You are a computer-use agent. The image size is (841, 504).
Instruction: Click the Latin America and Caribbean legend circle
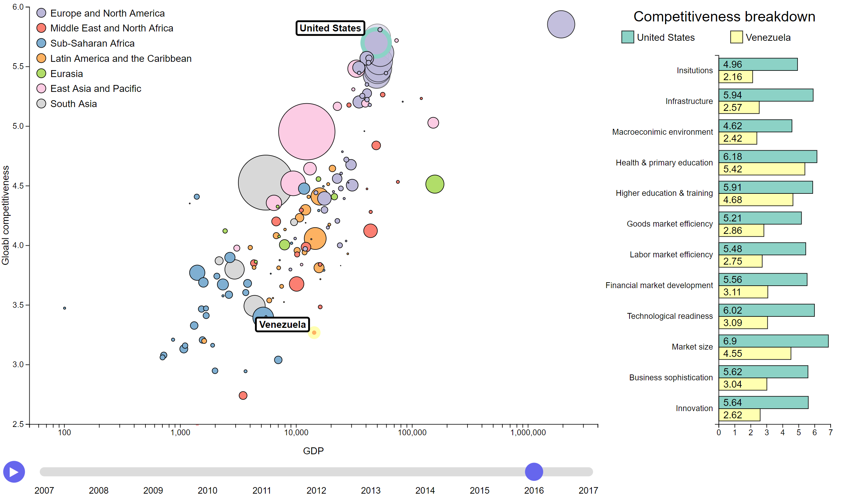41,58
